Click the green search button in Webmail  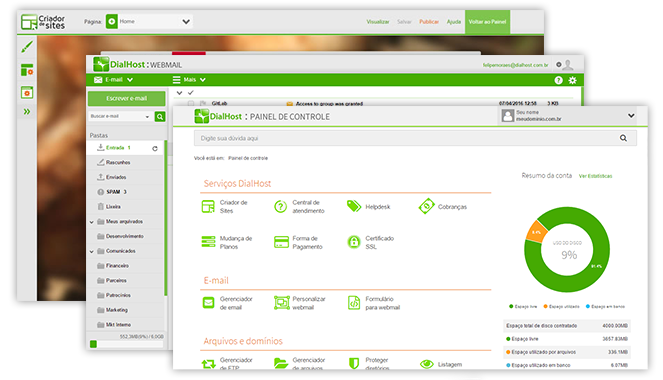(160, 116)
